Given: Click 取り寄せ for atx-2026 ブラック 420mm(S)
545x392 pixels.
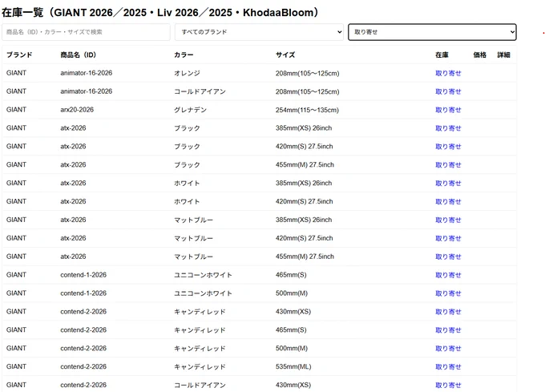Looking at the screenshot, I should (448, 147).
